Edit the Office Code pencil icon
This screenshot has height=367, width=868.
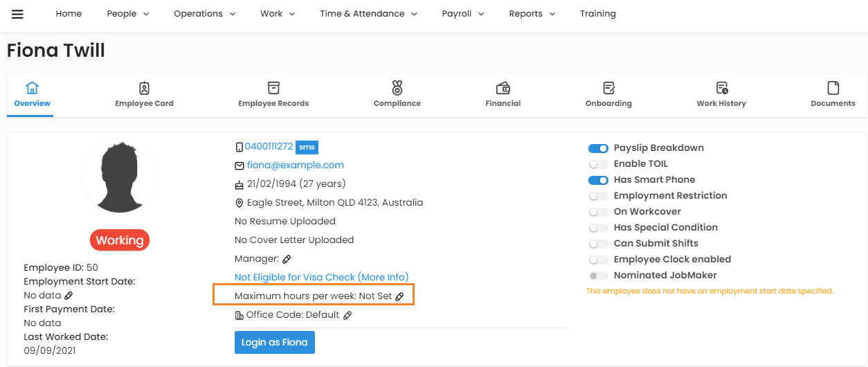(x=347, y=315)
